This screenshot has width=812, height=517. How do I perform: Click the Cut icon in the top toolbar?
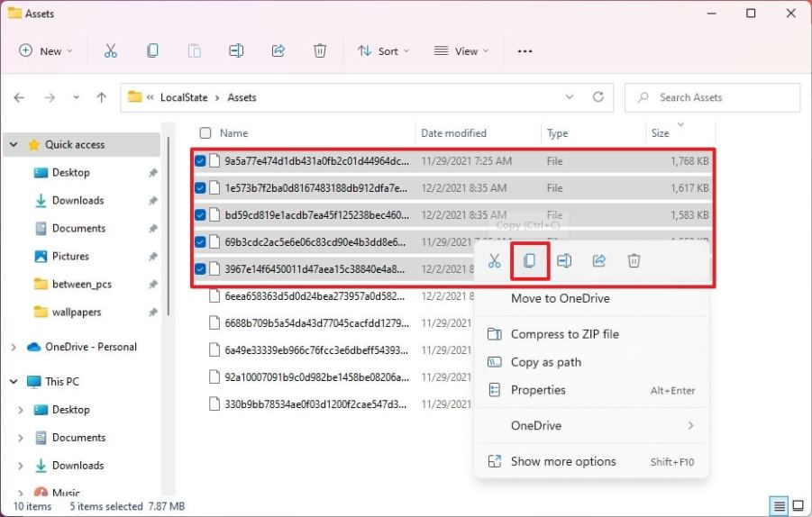point(110,50)
